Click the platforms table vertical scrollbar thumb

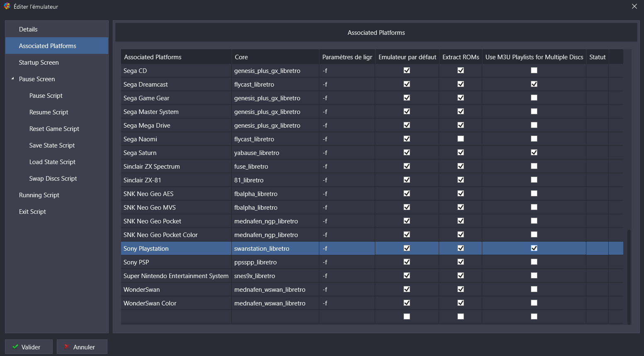(629, 277)
